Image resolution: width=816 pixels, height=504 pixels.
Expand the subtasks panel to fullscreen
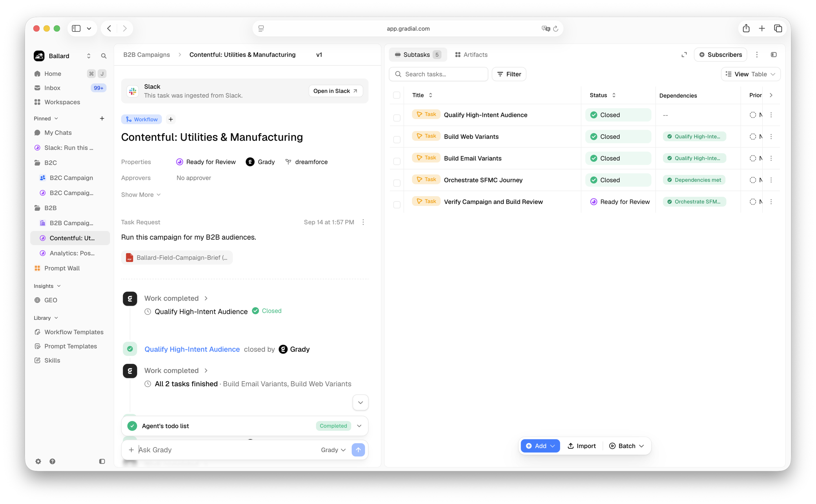(x=684, y=55)
